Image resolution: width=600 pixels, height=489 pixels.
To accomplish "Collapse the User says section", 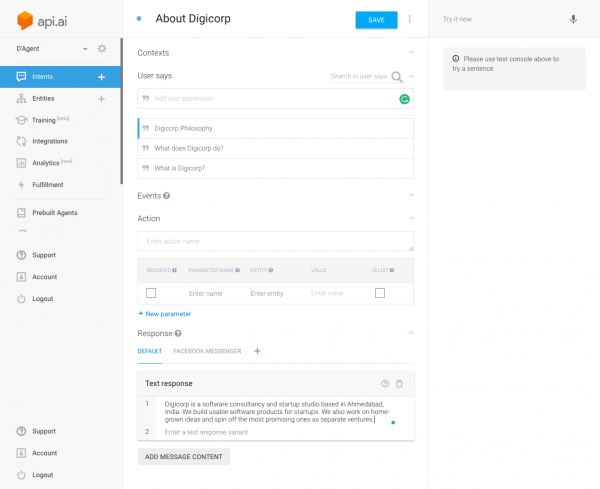I will 411,77.
